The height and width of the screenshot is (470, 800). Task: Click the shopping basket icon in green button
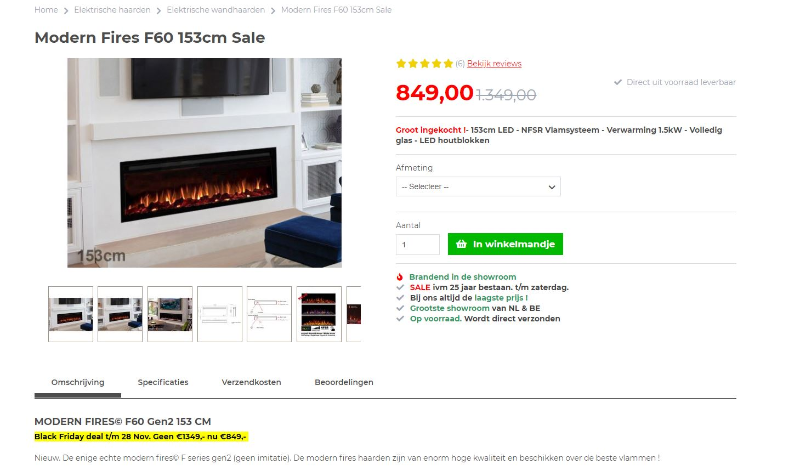click(461, 244)
